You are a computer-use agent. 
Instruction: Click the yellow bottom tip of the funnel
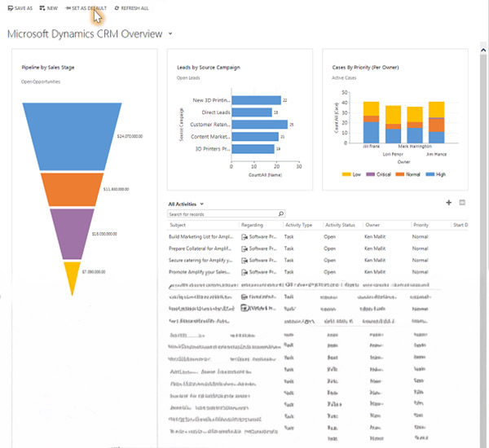click(72, 276)
